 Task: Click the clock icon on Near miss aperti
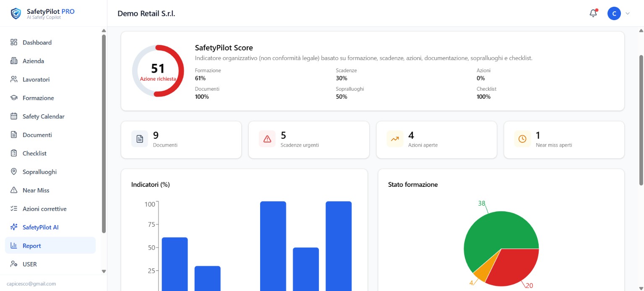[x=522, y=139]
